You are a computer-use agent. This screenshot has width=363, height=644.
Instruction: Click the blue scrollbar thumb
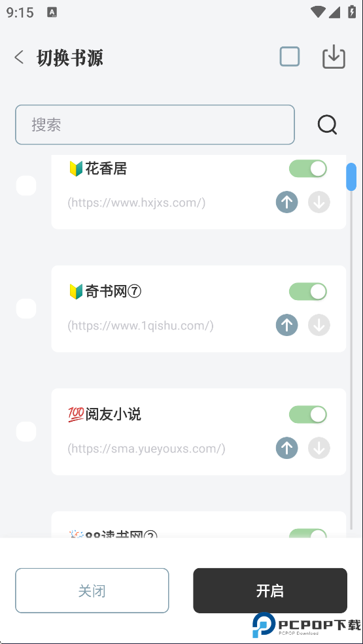click(x=351, y=177)
